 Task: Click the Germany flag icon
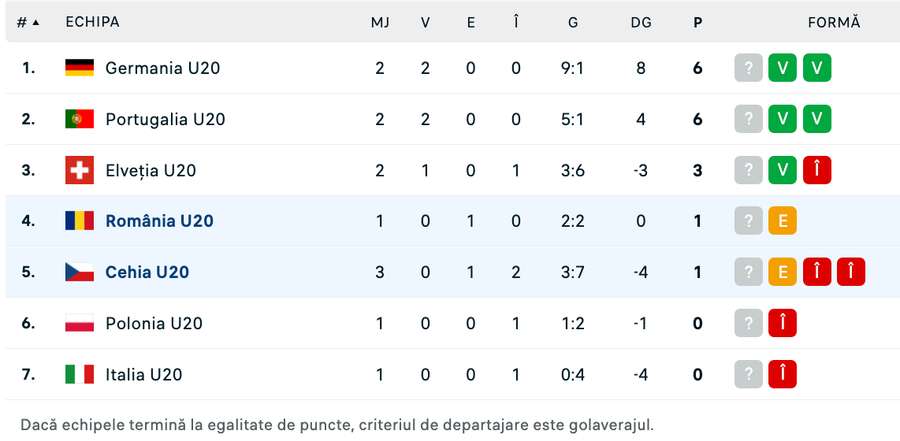(x=79, y=68)
